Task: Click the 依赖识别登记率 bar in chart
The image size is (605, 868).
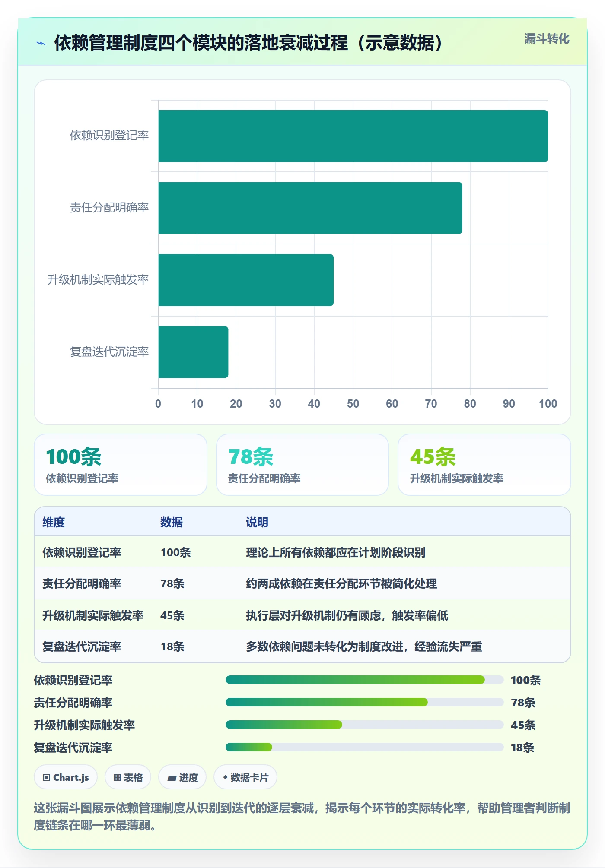Action: pos(353,136)
